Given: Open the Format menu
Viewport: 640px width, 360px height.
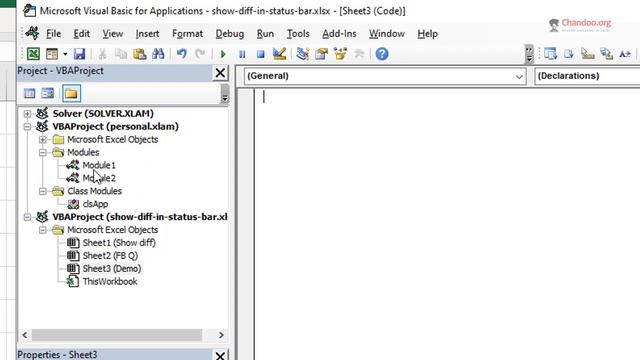Looking at the screenshot, I should 187,34.
